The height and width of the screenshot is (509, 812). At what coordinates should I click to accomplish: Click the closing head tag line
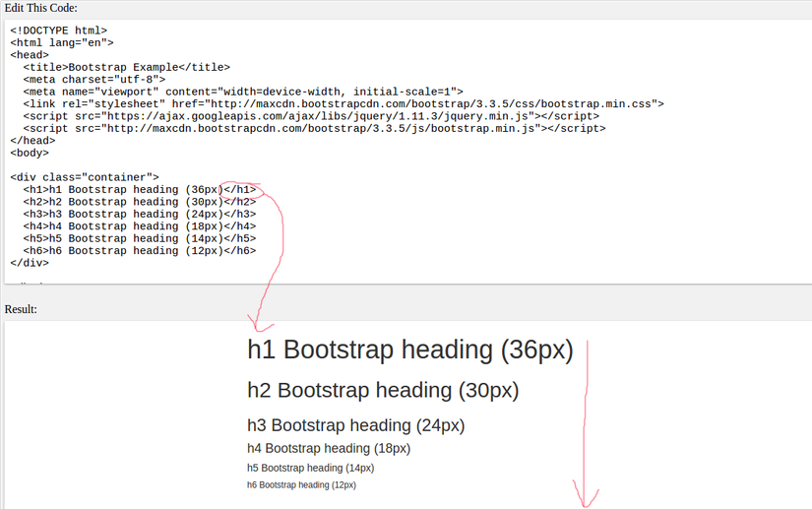pyautogui.click(x=32, y=141)
